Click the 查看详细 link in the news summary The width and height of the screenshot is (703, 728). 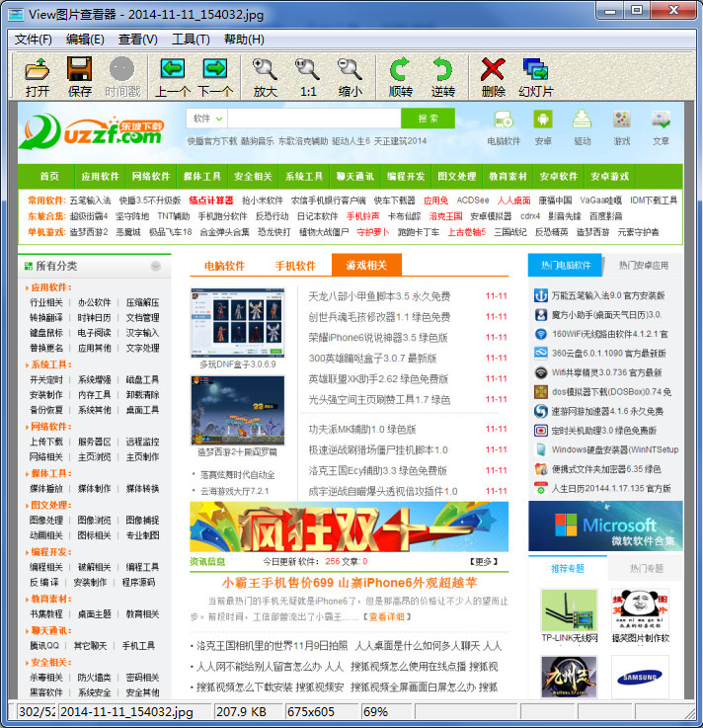(x=387, y=616)
